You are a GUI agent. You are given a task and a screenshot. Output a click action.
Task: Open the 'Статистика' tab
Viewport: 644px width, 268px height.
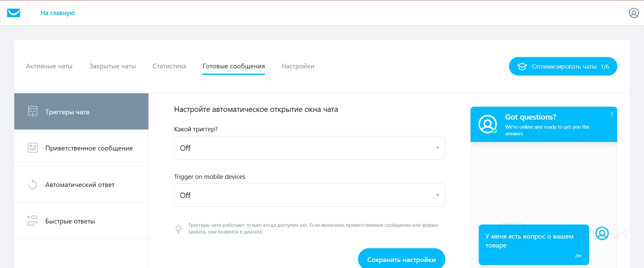click(x=169, y=66)
